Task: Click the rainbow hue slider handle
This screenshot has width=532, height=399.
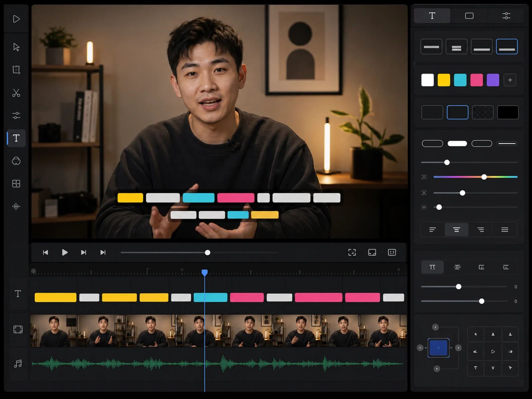Action: coord(484,177)
